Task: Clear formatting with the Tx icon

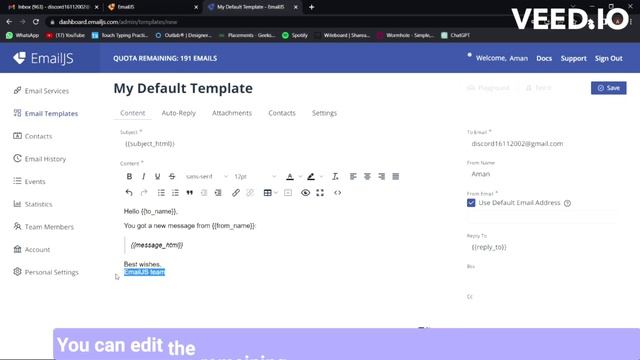Action: (335, 176)
